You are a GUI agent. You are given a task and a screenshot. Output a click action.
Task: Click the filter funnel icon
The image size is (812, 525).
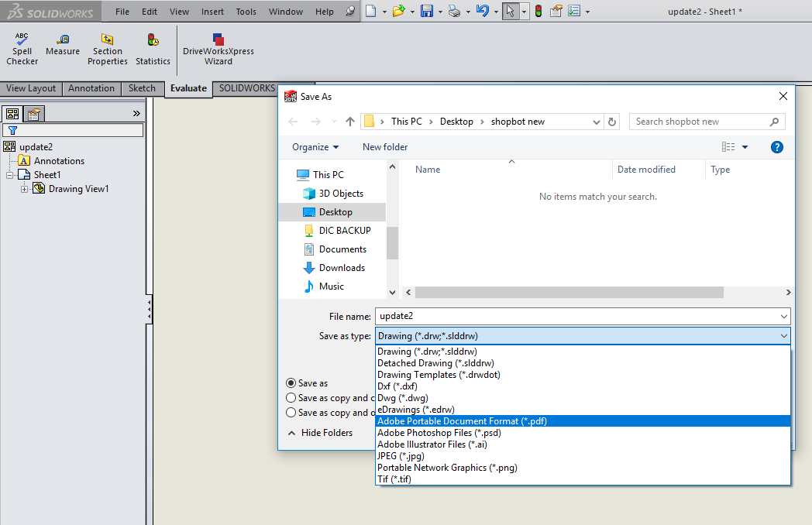(13, 130)
